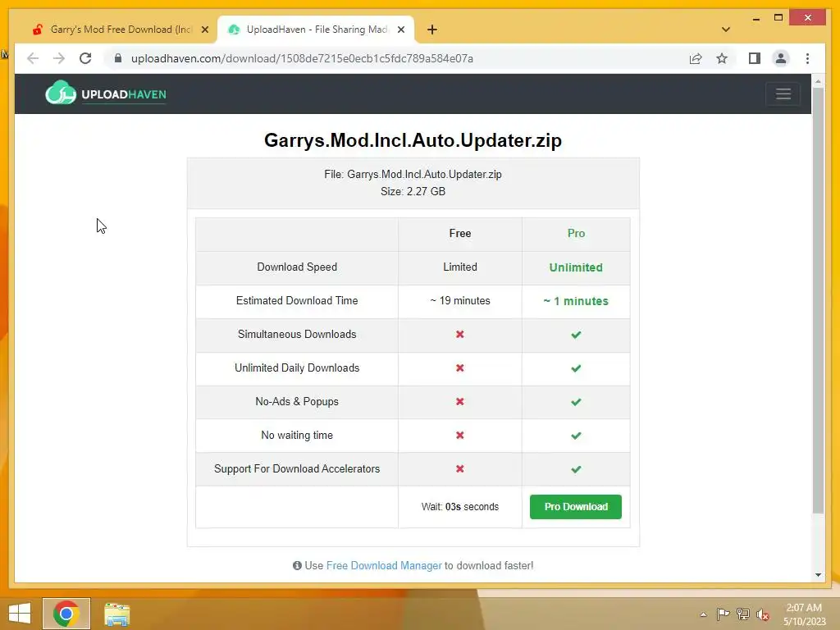
Task: Click the page vertical scrollbar thumb
Action: [x=818, y=300]
